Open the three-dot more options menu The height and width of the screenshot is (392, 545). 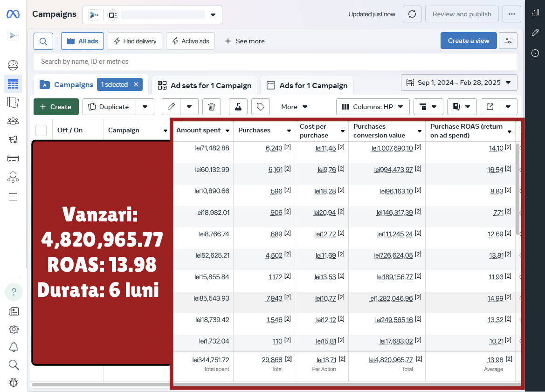click(511, 14)
